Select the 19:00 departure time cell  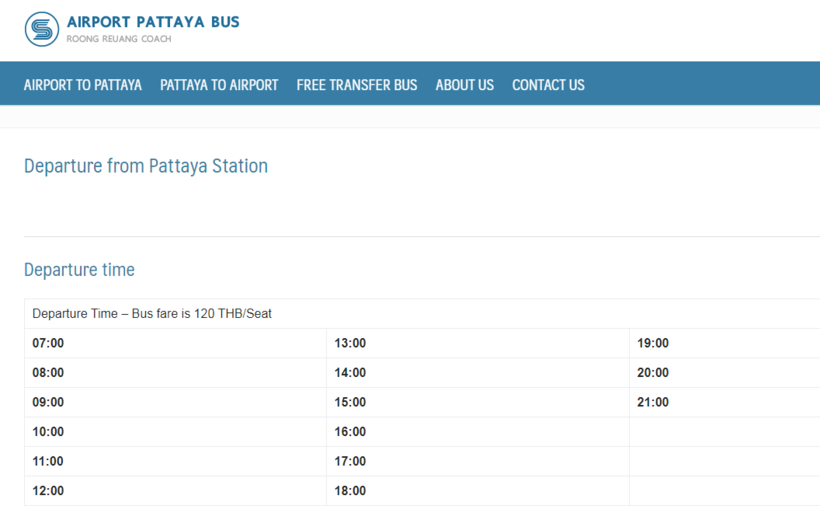[653, 343]
